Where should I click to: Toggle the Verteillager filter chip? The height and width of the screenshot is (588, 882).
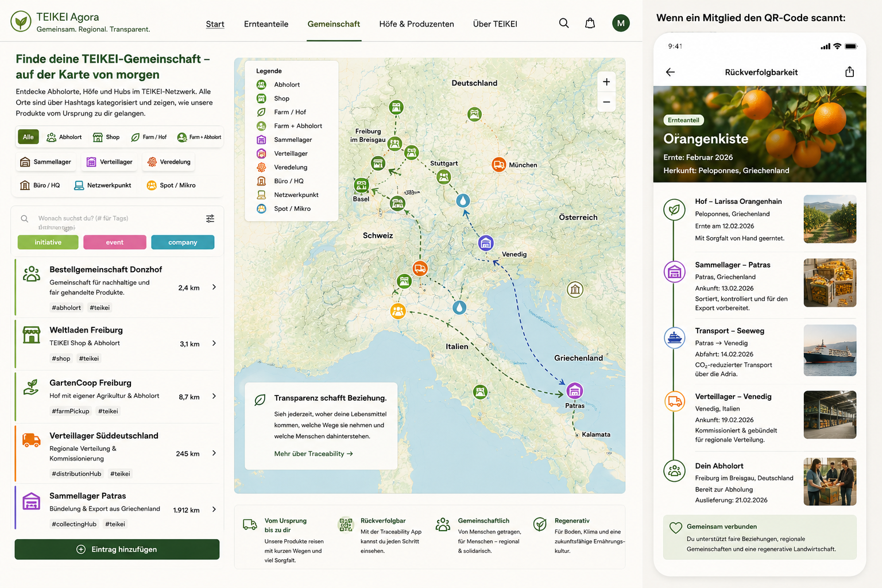pyautogui.click(x=110, y=162)
